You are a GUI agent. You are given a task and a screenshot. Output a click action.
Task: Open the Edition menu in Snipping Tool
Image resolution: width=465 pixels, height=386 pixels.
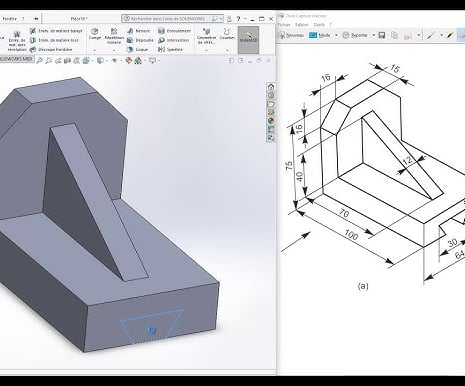click(x=302, y=25)
